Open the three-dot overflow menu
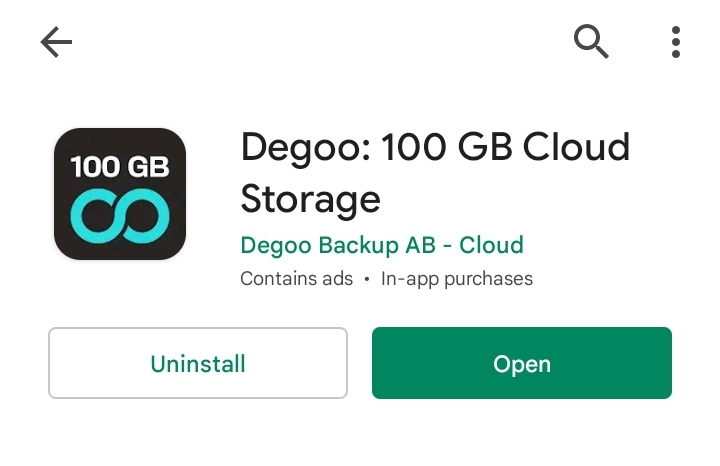This screenshot has height=466, width=720. click(x=675, y=42)
